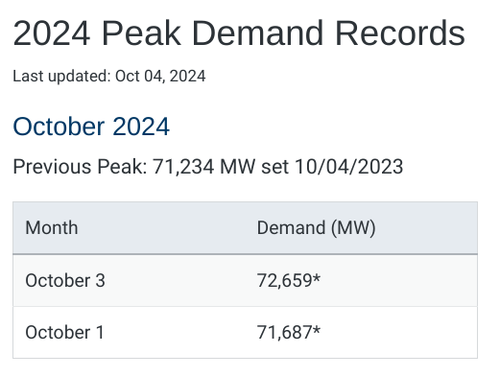The width and height of the screenshot is (500, 373).
Task: Click the Last updated Oct 04, 2024 text
Action: tap(109, 76)
